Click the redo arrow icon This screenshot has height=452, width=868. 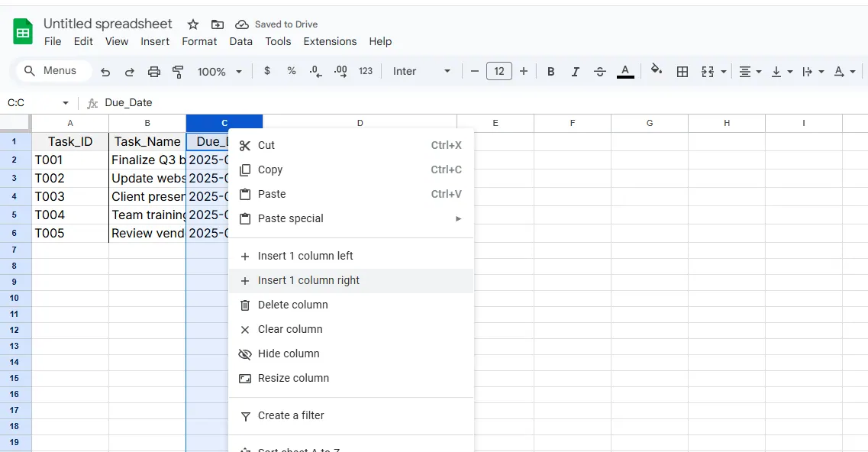[130, 72]
